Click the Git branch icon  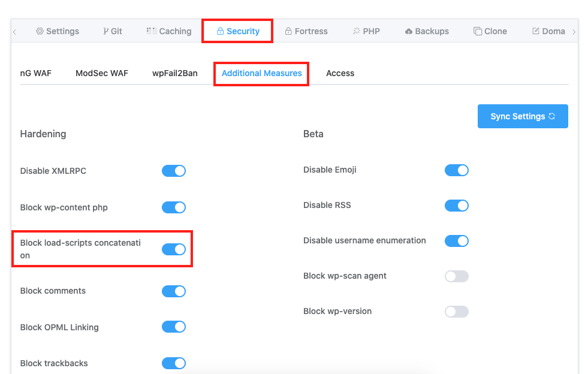[106, 31]
